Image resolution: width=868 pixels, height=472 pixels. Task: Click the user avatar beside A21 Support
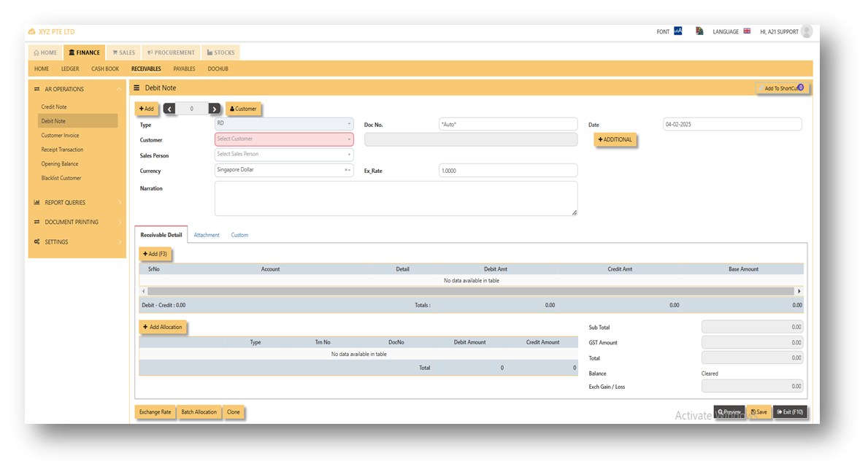pos(807,31)
